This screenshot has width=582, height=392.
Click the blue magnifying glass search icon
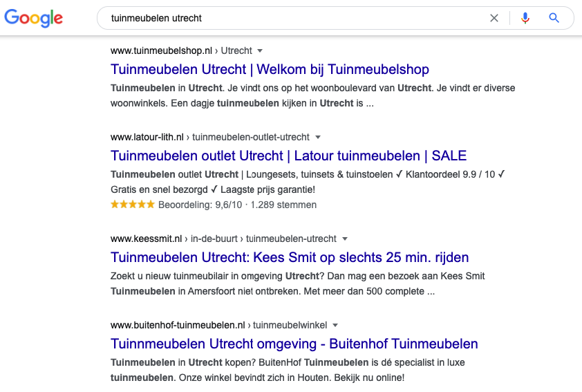pos(554,17)
